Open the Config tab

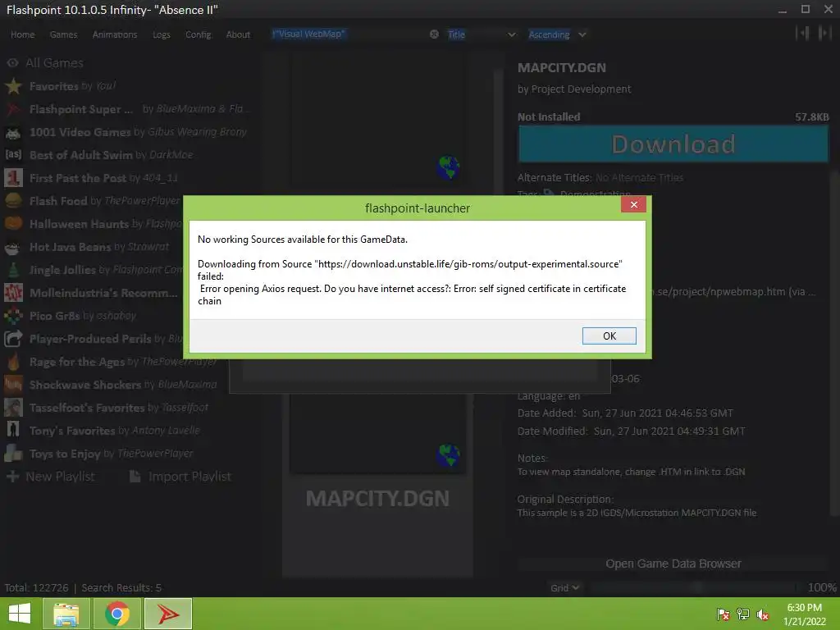(x=199, y=34)
